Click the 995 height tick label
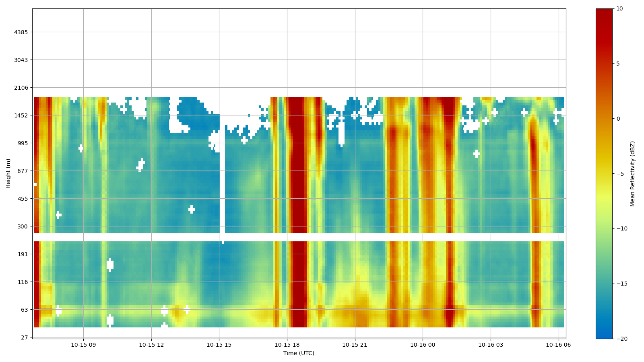 click(x=23, y=143)
